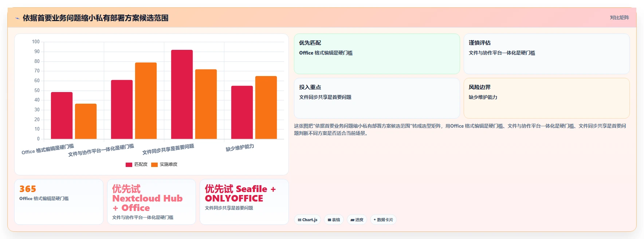Screen dimensions: 644x239
Task: Click the y-axis value 50
Action: 37,90
